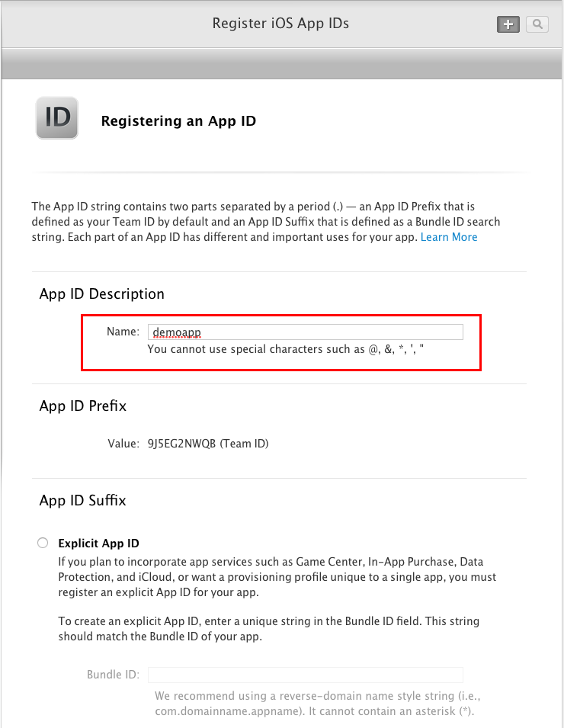Click the Registering an App ID heading

click(178, 121)
